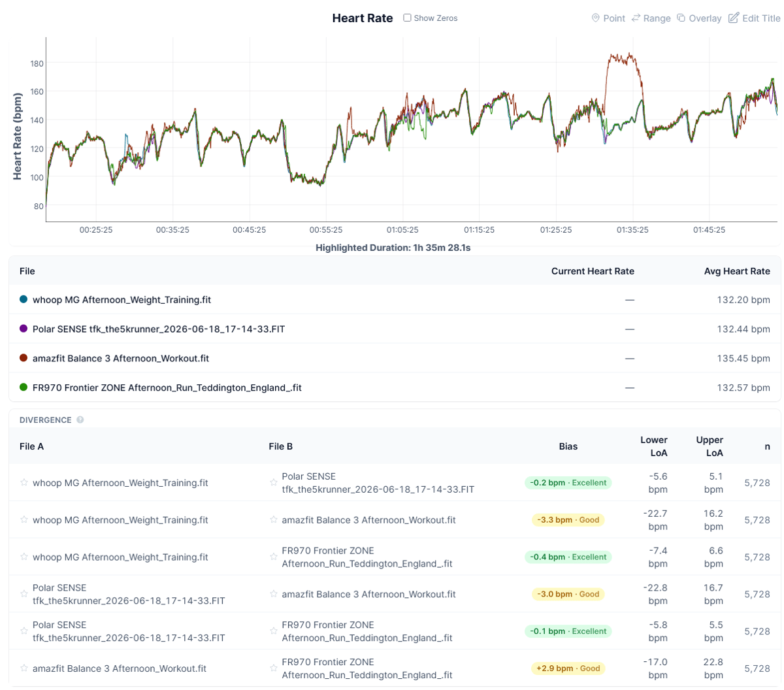
Task: Click the Polar SENSE purple color dot
Action: [24, 329]
